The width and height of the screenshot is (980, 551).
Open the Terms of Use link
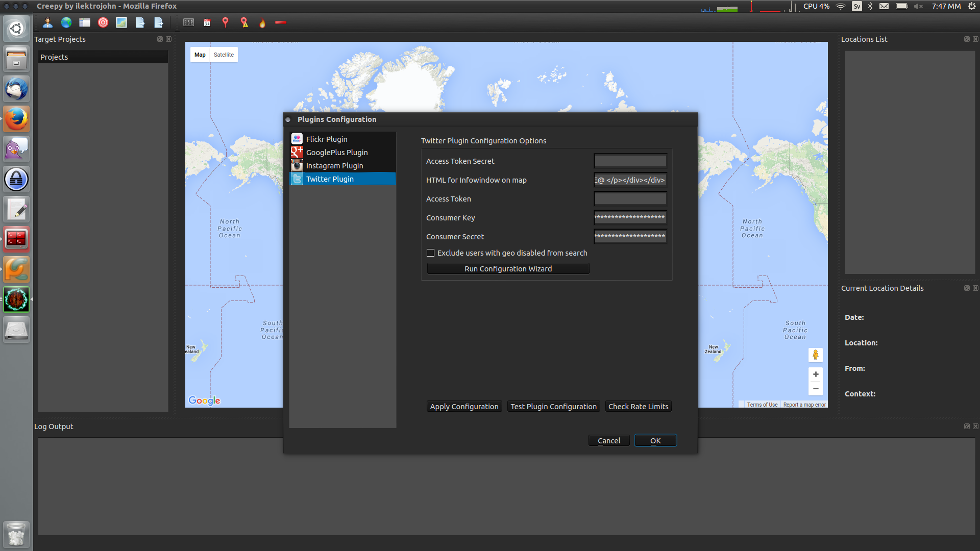coord(762,405)
